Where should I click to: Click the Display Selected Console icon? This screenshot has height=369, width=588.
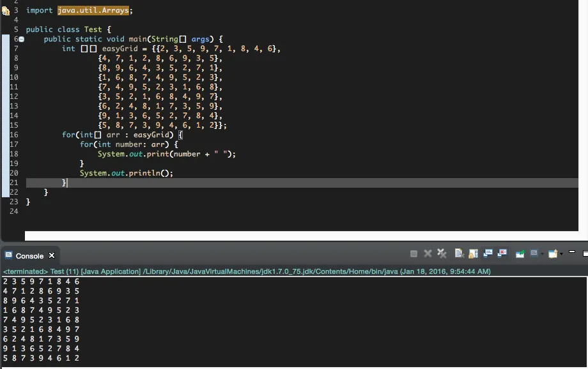(534, 253)
